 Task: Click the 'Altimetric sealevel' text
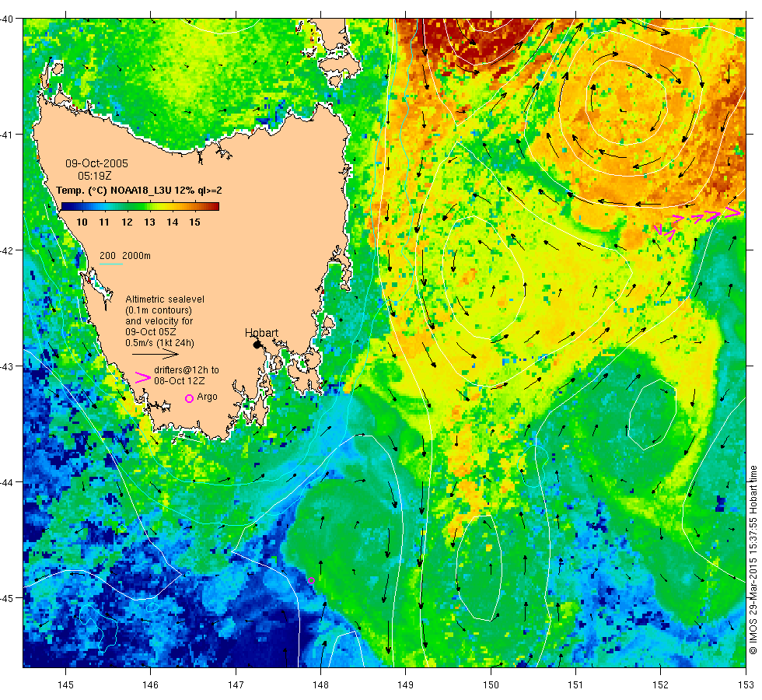pyautogui.click(x=165, y=299)
